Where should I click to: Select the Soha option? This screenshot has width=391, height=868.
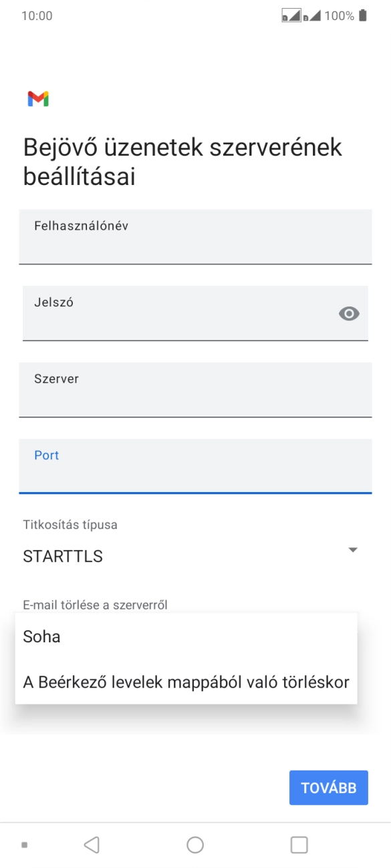(41, 636)
